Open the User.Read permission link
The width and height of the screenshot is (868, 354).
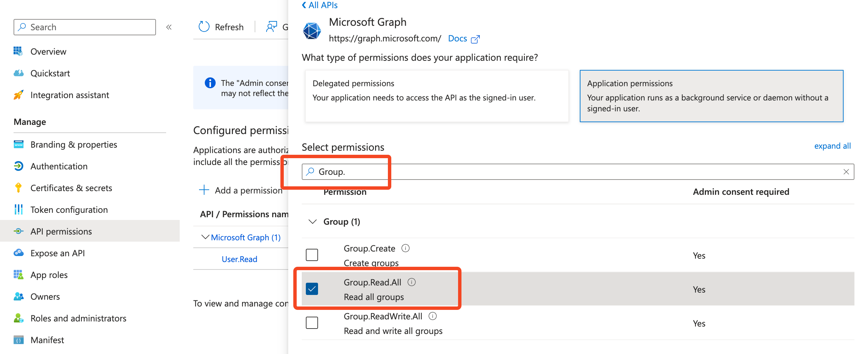click(239, 259)
